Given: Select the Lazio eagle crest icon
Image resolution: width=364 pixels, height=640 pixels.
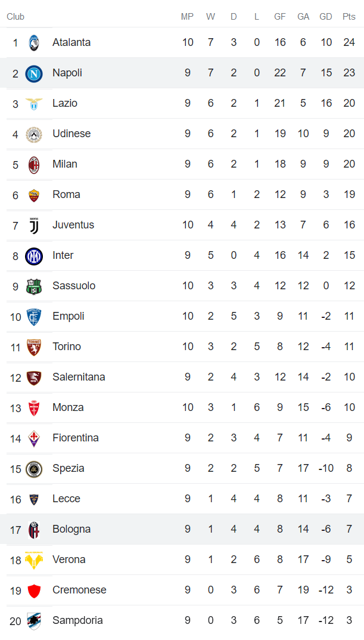Looking at the screenshot, I should (34, 104).
